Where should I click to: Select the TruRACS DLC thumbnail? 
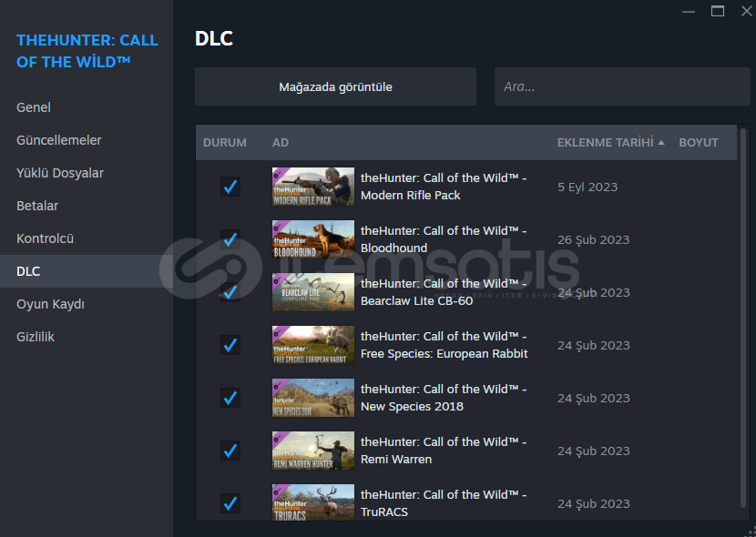313,502
